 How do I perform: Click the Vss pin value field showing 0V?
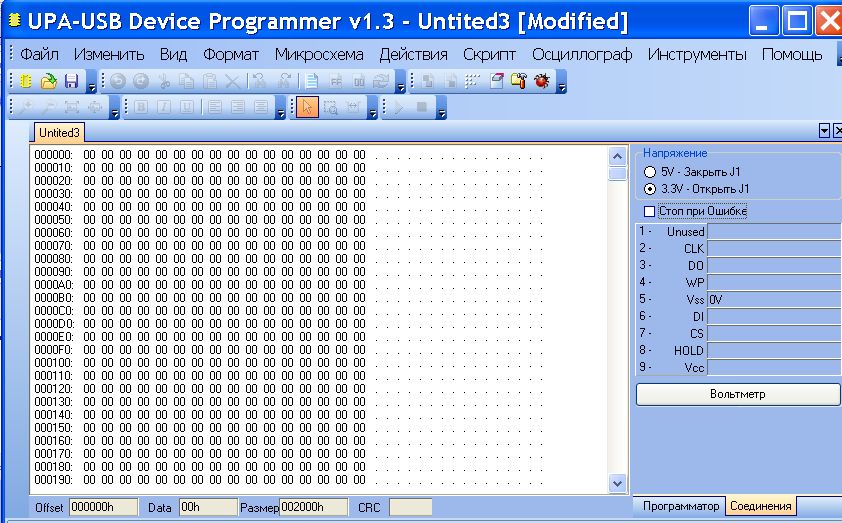point(774,300)
